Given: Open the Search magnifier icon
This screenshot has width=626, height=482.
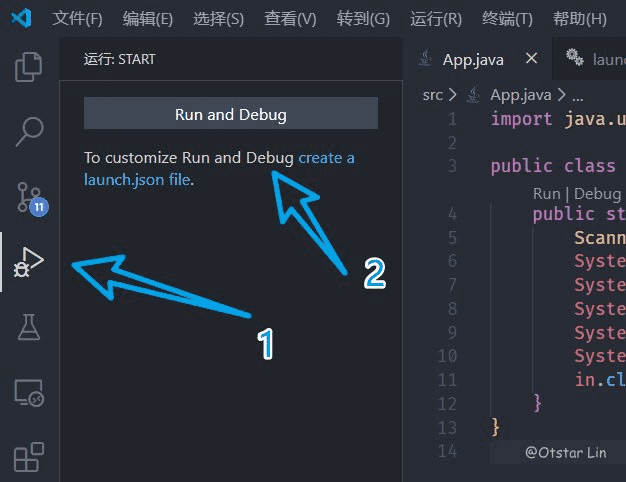Looking at the screenshot, I should (x=29, y=132).
